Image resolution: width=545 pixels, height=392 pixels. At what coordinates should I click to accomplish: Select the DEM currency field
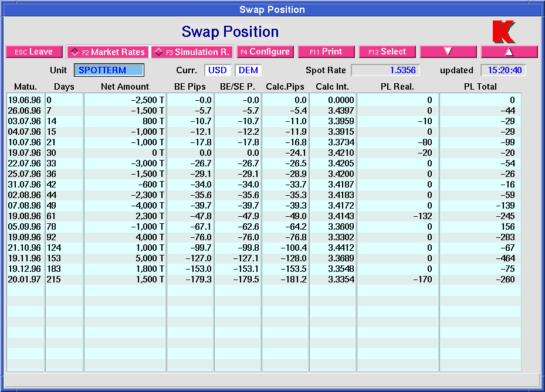pos(248,70)
